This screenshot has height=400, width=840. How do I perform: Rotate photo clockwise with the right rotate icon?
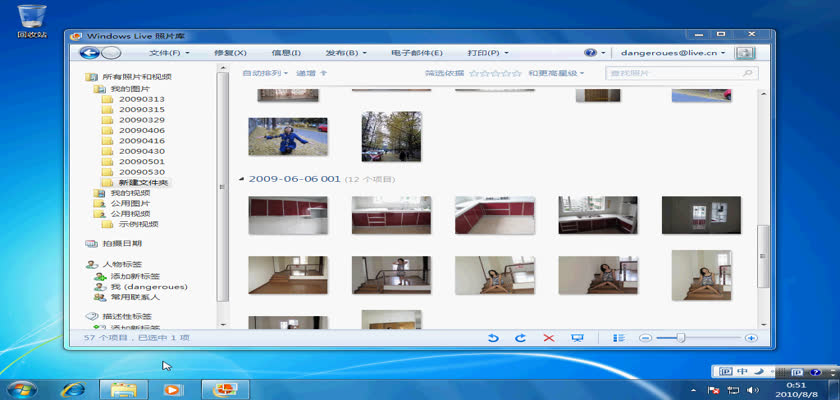520,339
